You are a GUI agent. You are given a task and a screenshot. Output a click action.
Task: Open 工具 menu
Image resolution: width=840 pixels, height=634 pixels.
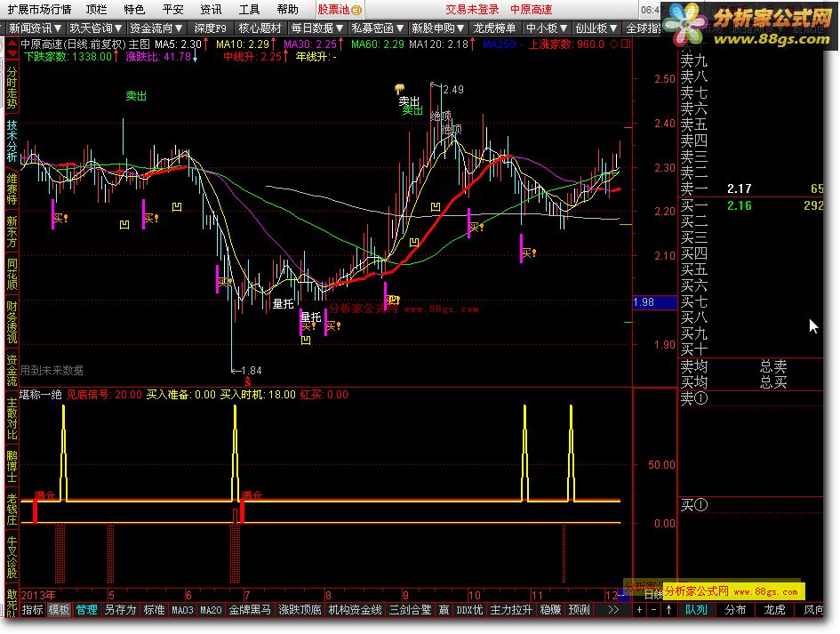[x=249, y=10]
